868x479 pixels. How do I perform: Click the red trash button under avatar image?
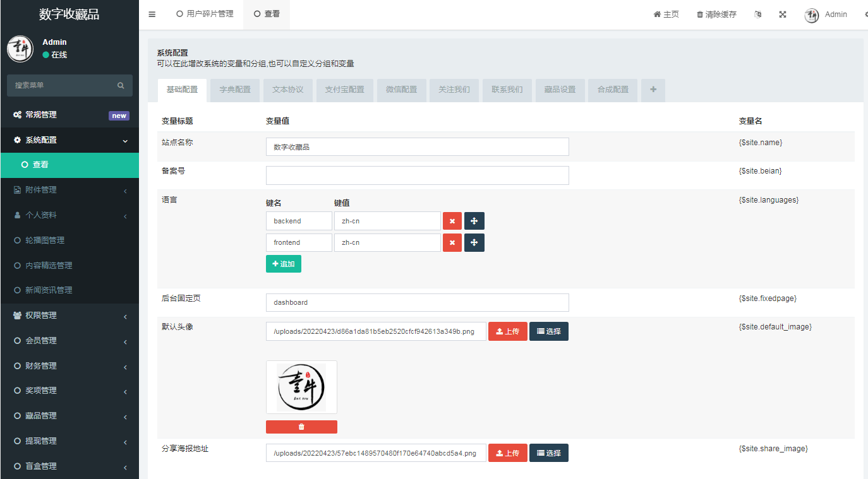(x=301, y=427)
